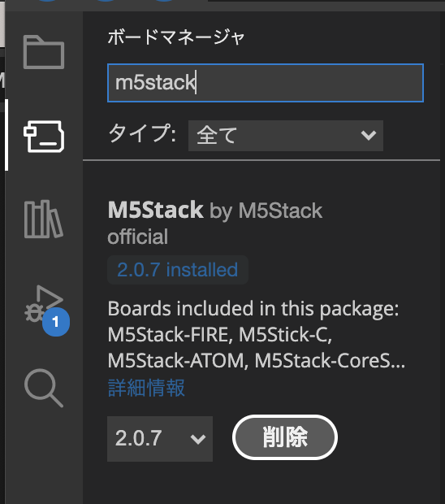
Task: Open the 詳細情報 link
Action: tap(146, 388)
